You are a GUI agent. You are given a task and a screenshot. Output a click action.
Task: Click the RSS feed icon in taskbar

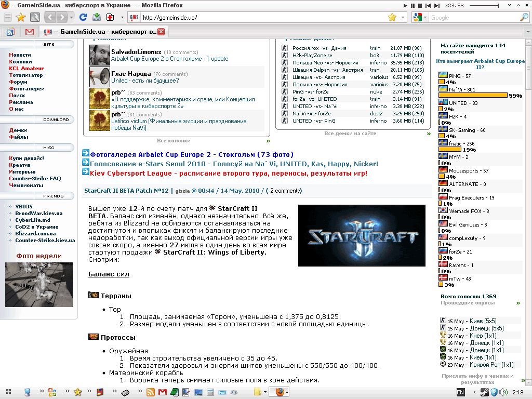[x=150, y=392]
